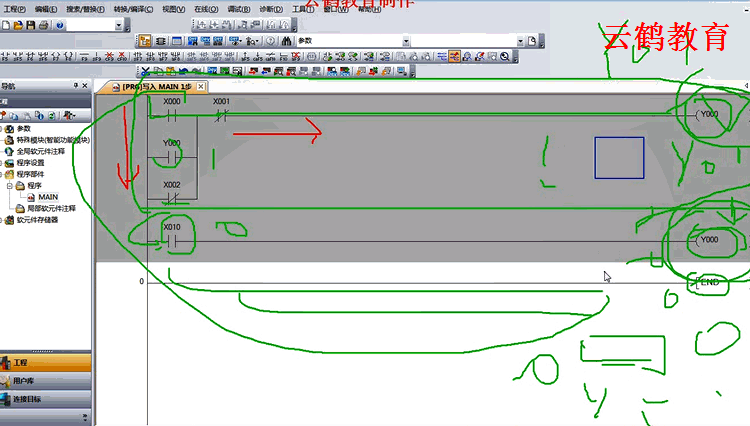Switch to the 工程 panel button
The height and width of the screenshot is (426, 750).
[45, 363]
